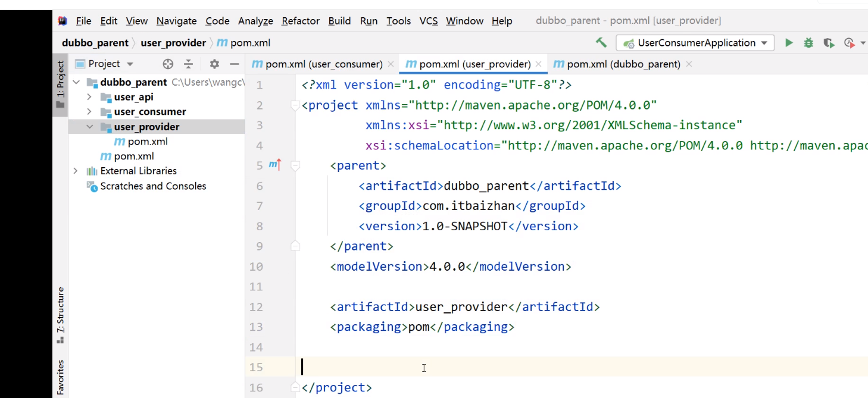The height and width of the screenshot is (398, 868).
Task: Click modelVersion 4.0.0 value on line 10
Action: point(447,267)
